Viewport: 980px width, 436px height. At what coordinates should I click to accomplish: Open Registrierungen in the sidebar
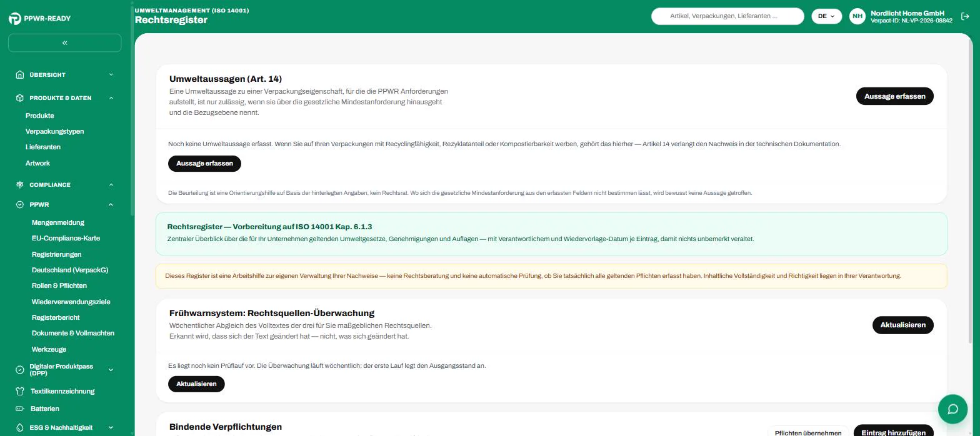click(57, 254)
